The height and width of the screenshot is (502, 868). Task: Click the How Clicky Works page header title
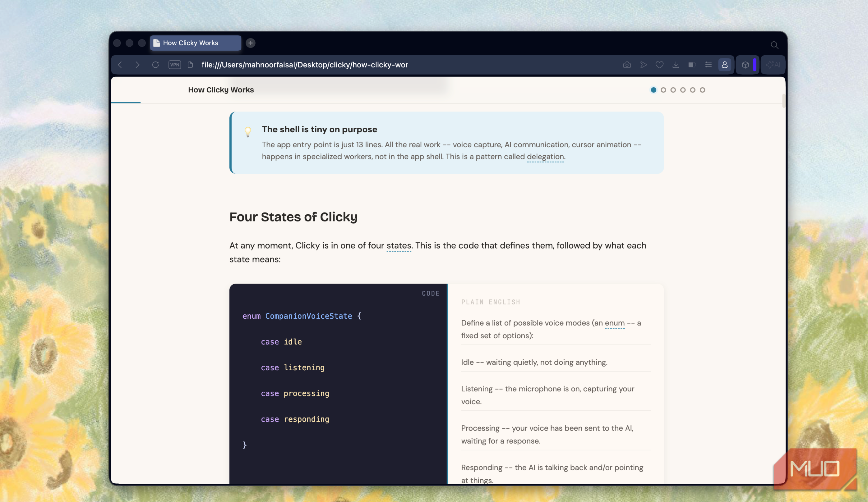pos(221,90)
